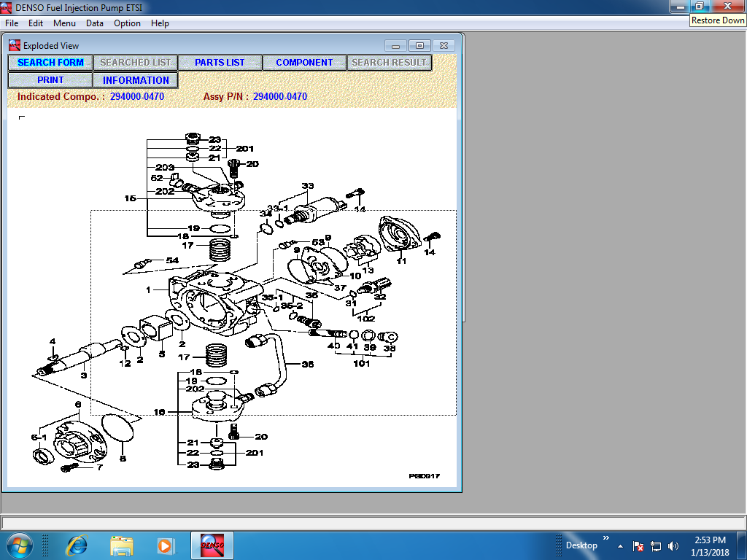The height and width of the screenshot is (560, 747).
Task: Launch Internet Explorer from taskbar
Action: click(x=77, y=545)
